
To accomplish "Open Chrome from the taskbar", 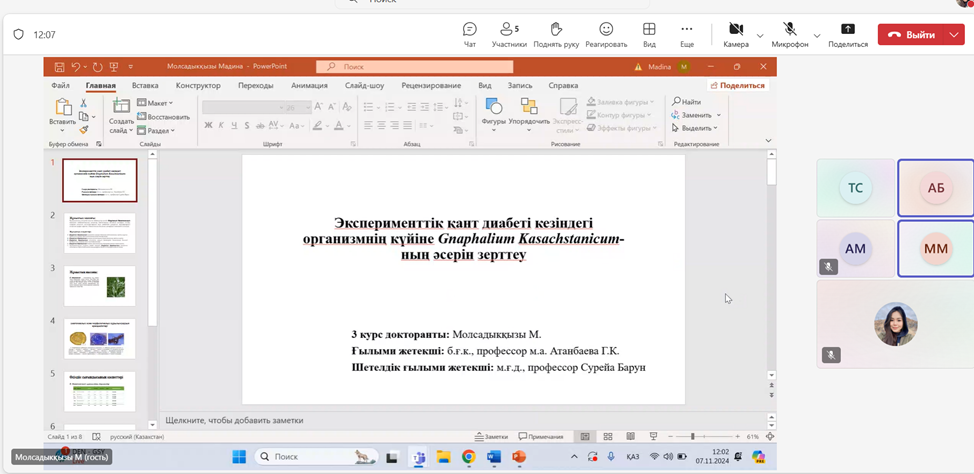I will [x=468, y=457].
